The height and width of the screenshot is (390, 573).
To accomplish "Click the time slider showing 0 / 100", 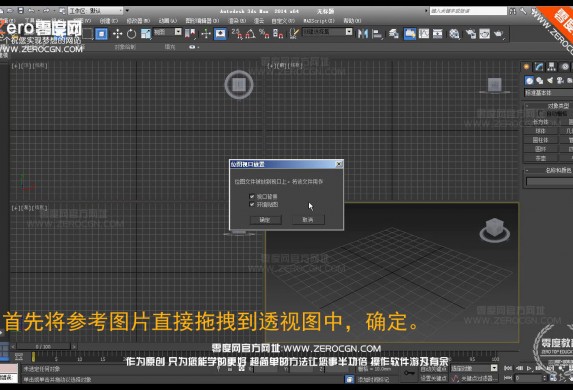I will pyautogui.click(x=43, y=346).
